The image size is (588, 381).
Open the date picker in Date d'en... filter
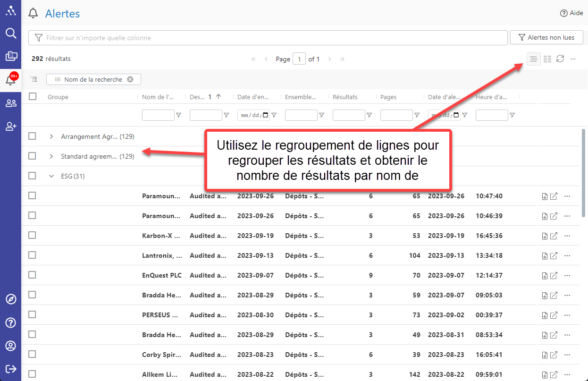(266, 115)
